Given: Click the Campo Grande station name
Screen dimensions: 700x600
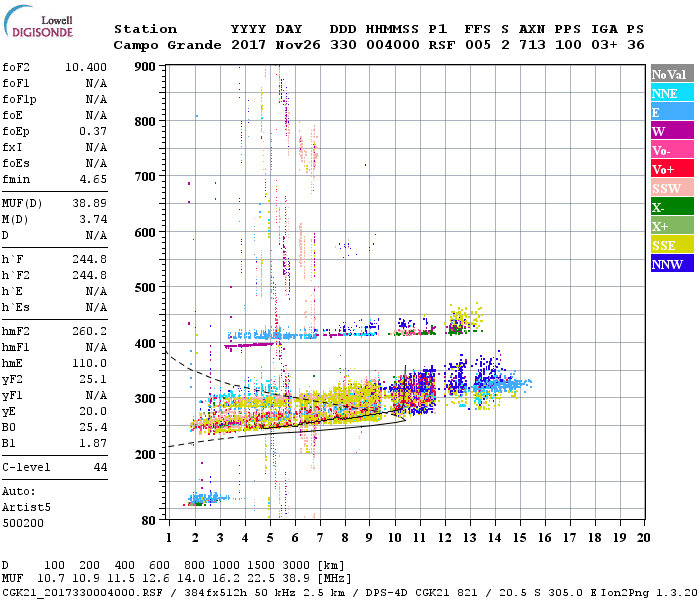Looking at the screenshot, I should tap(164, 45).
